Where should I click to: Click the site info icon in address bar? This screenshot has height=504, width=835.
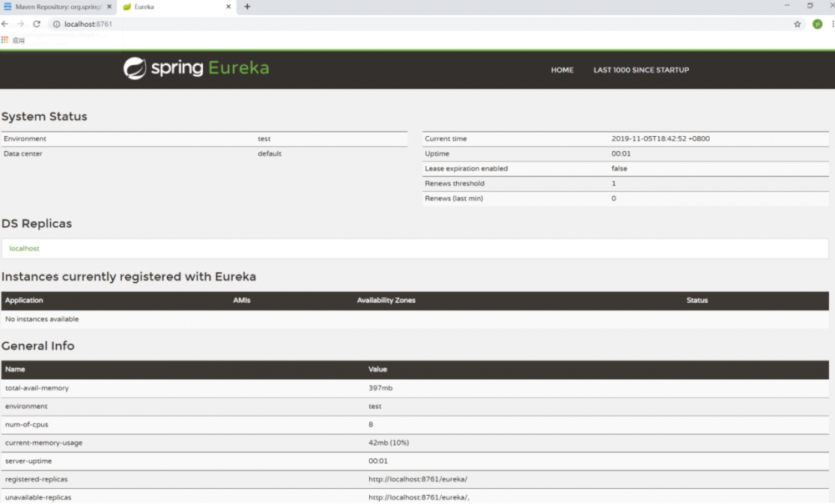[57, 24]
